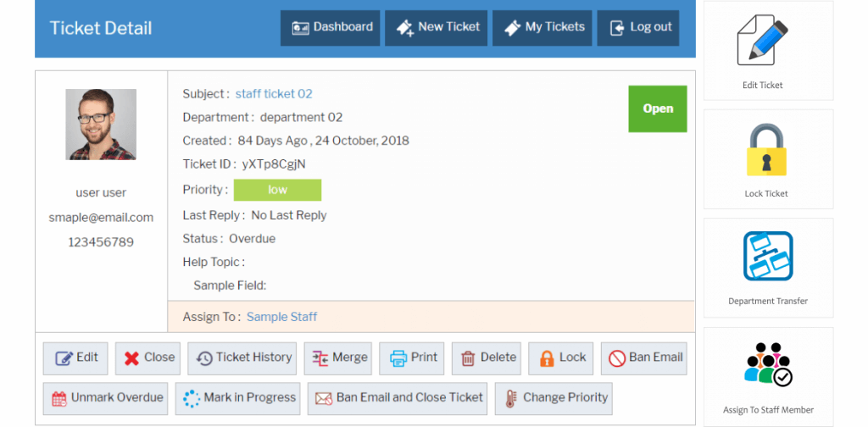The width and height of the screenshot is (868, 427).
Task: Click the '84 Days Ago, 24 October, 2018' date
Action: pos(323,141)
